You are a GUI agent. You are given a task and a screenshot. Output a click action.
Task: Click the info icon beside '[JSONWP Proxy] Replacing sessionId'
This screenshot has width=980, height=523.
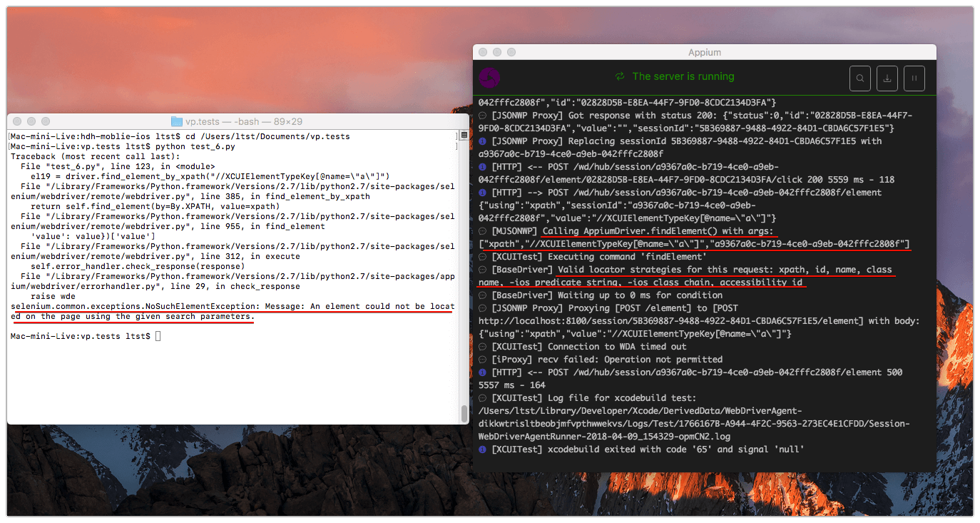coord(483,141)
